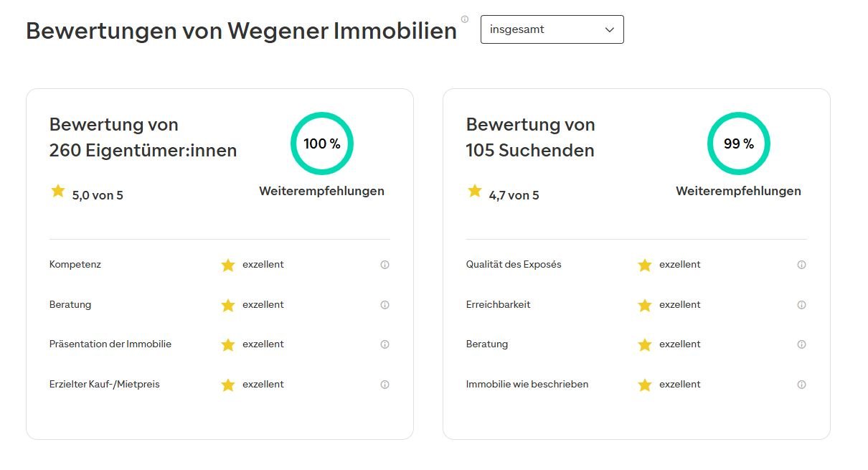Click the chevron arrow in the insgesamt selector
This screenshot has height=470, width=868.
610,30
